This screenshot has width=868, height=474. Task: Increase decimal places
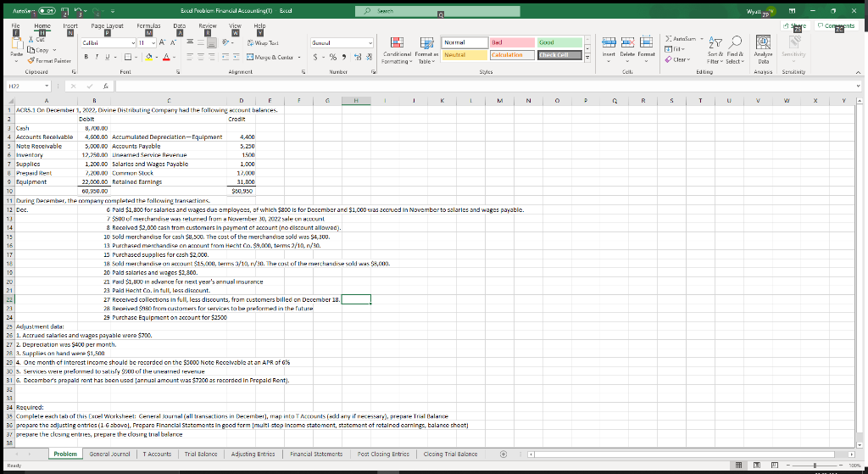359,57
